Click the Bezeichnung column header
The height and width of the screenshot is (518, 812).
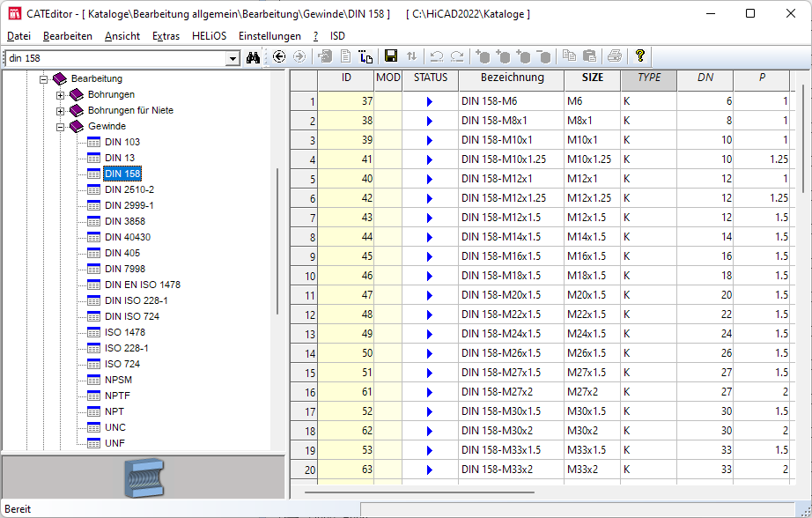pyautogui.click(x=512, y=78)
